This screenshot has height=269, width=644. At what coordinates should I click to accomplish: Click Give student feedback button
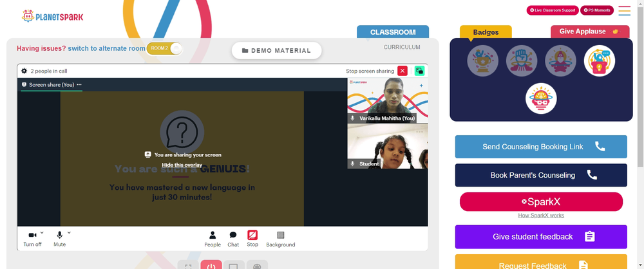(541, 237)
